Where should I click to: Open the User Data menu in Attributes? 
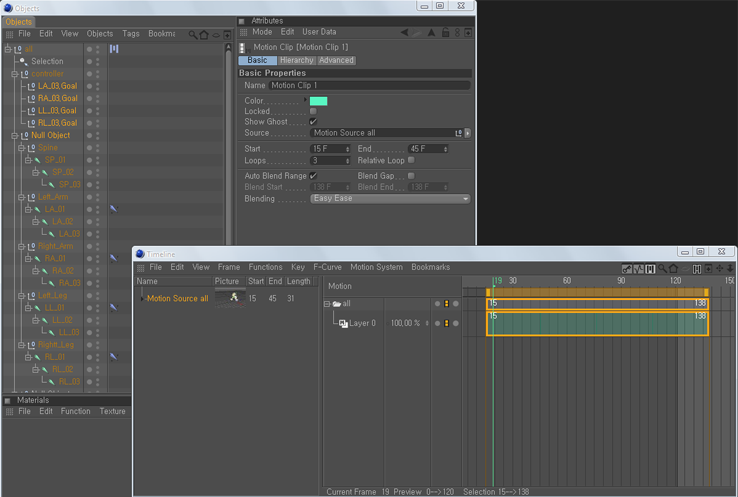click(319, 32)
